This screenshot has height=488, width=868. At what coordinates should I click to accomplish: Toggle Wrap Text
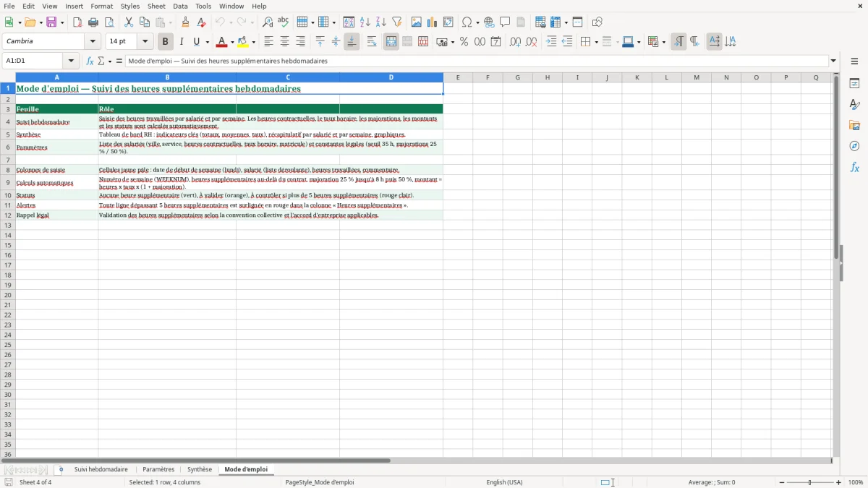[372, 42]
